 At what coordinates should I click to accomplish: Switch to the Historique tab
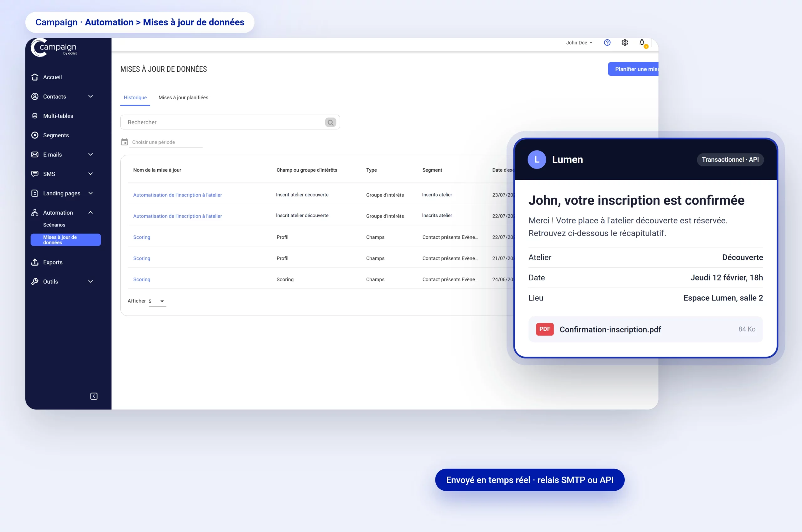click(x=135, y=97)
